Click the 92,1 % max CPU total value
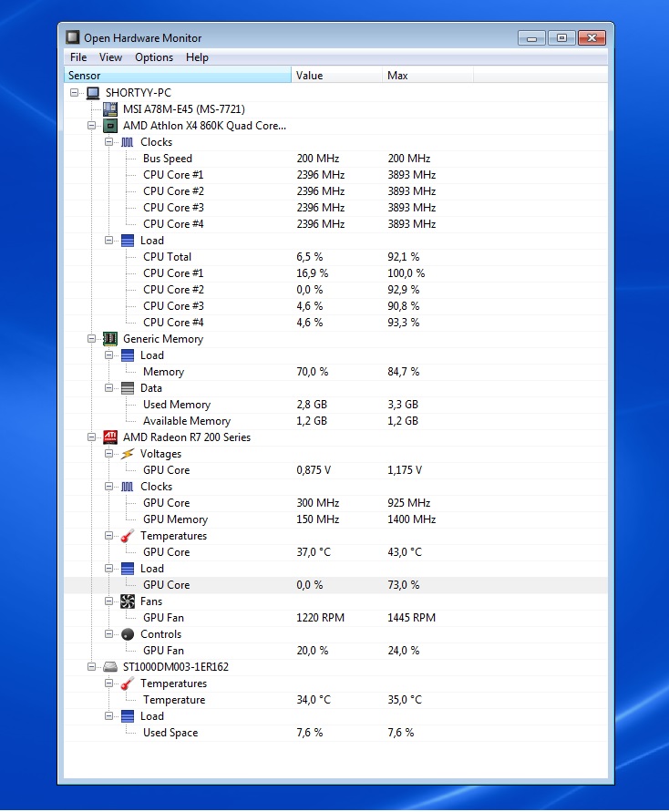 (404, 257)
